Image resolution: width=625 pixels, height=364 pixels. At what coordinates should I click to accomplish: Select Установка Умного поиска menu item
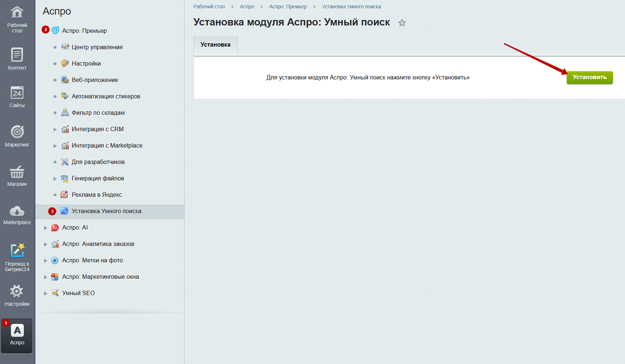106,211
